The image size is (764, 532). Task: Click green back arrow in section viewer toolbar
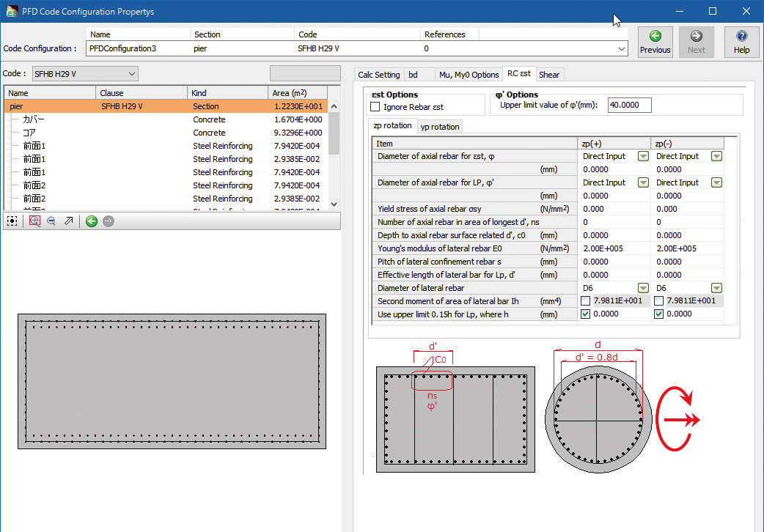91,221
